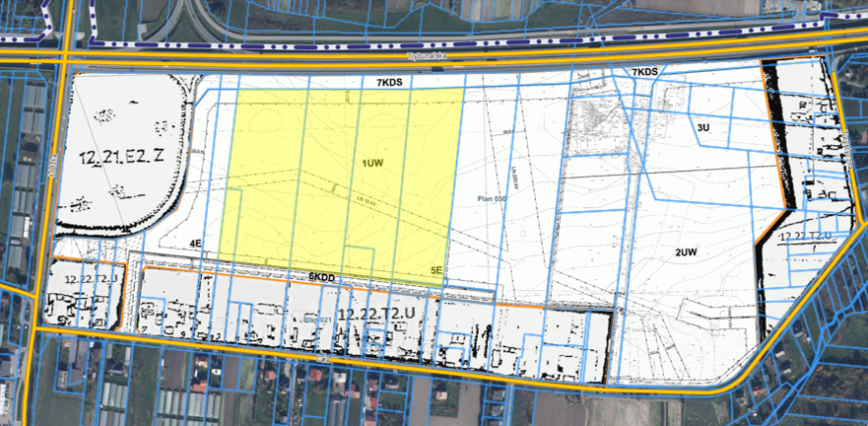The width and height of the screenshot is (868, 426).
Task: Select 12.22.T2.U label beside Plan 021
Action: point(377,316)
